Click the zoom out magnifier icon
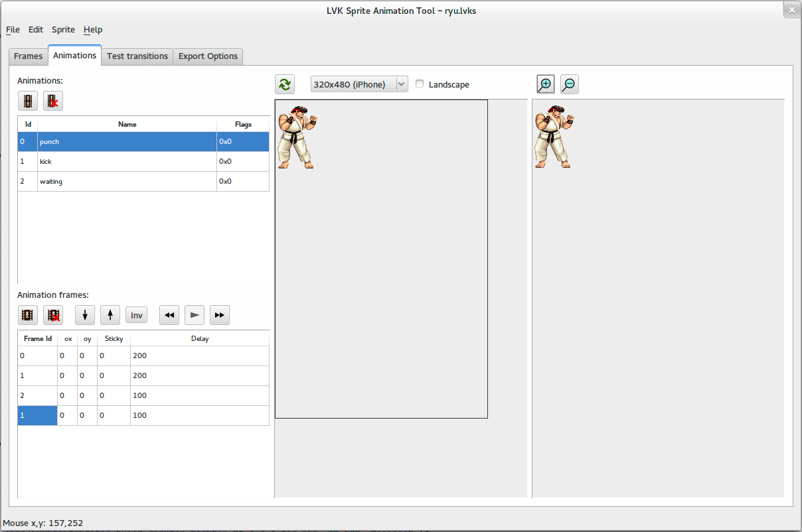 point(569,84)
